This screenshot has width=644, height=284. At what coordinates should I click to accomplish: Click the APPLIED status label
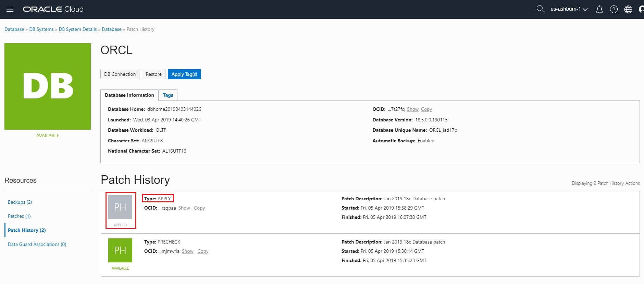pos(120,225)
